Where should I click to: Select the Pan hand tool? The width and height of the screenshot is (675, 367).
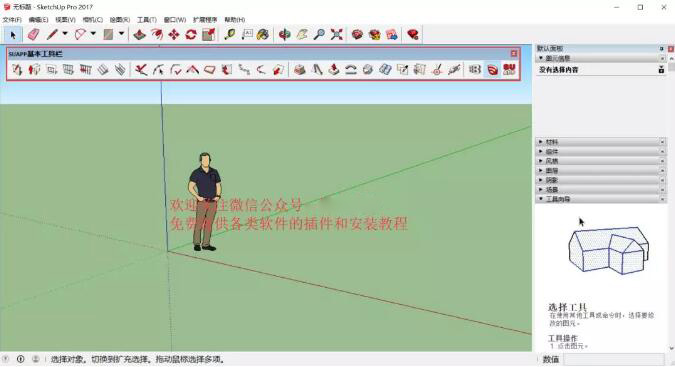[302, 34]
